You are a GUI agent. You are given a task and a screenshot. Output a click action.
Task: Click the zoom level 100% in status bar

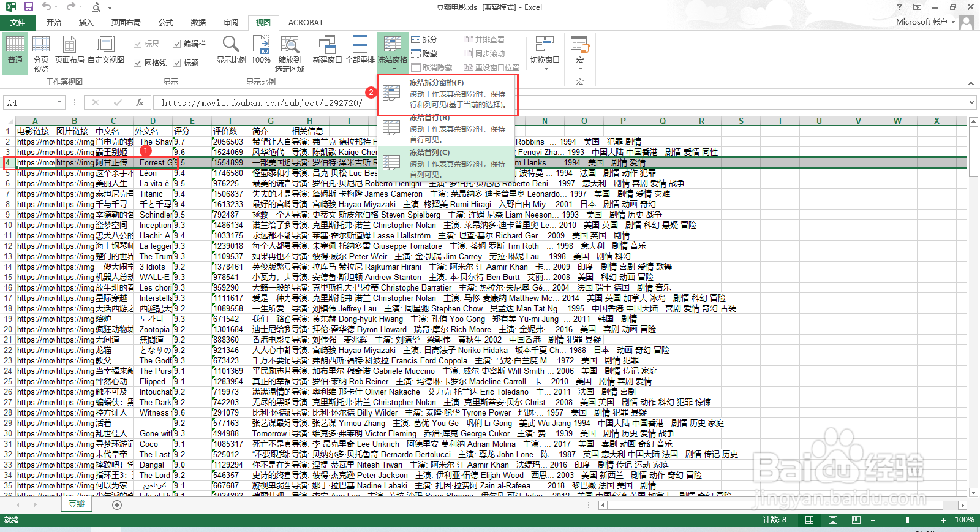click(x=965, y=520)
